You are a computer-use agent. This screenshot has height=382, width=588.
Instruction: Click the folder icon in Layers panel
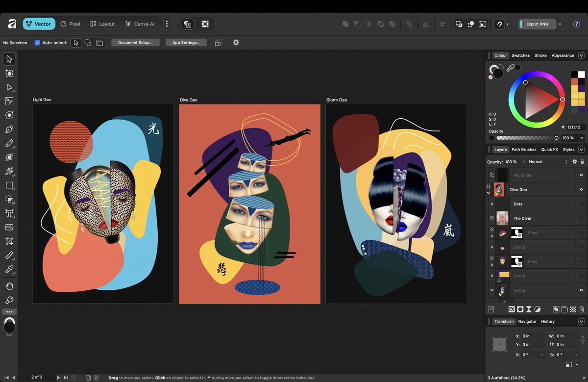[564, 309]
